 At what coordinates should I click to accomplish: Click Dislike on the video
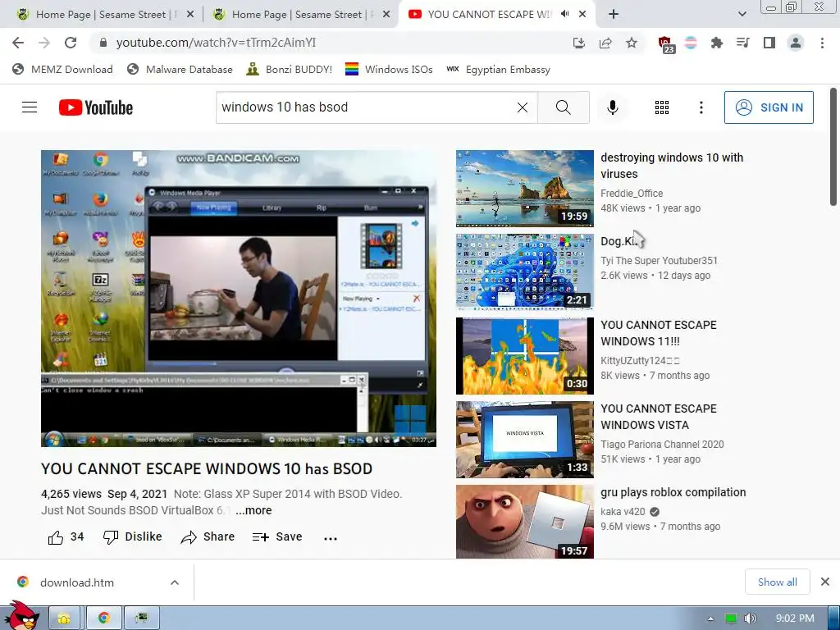point(132,536)
